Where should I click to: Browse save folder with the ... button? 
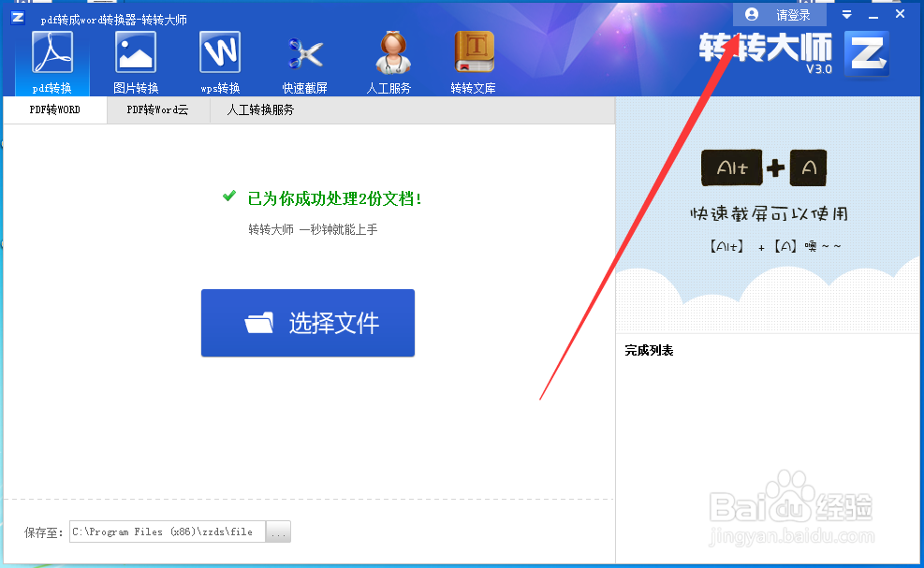pos(278,532)
